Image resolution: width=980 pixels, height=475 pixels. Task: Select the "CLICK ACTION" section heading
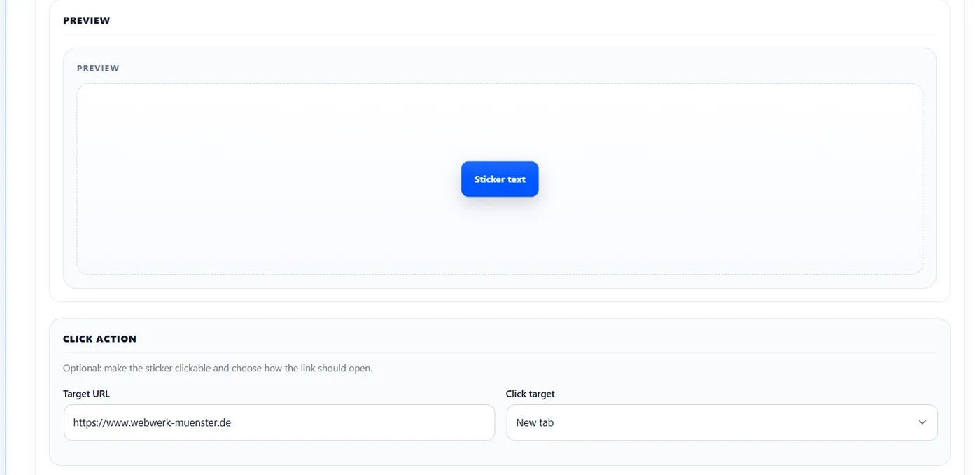(99, 338)
